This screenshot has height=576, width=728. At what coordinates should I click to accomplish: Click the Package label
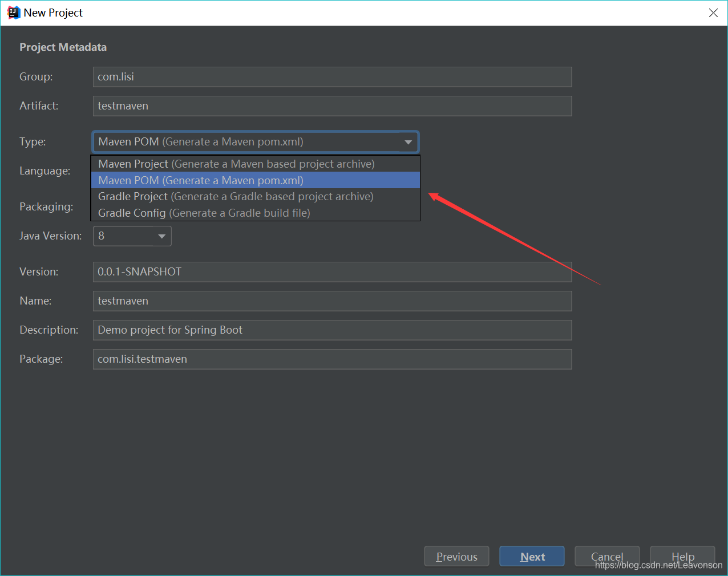click(41, 359)
